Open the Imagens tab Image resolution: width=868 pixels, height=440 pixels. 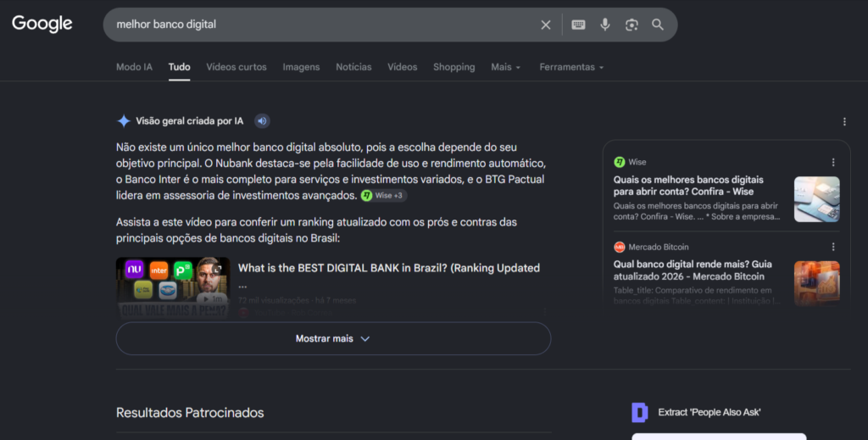click(x=301, y=67)
